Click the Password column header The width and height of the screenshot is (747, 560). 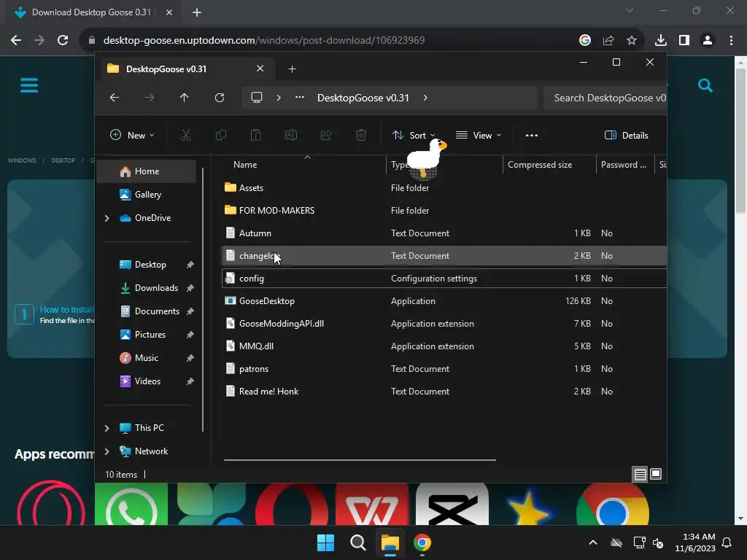(624, 165)
